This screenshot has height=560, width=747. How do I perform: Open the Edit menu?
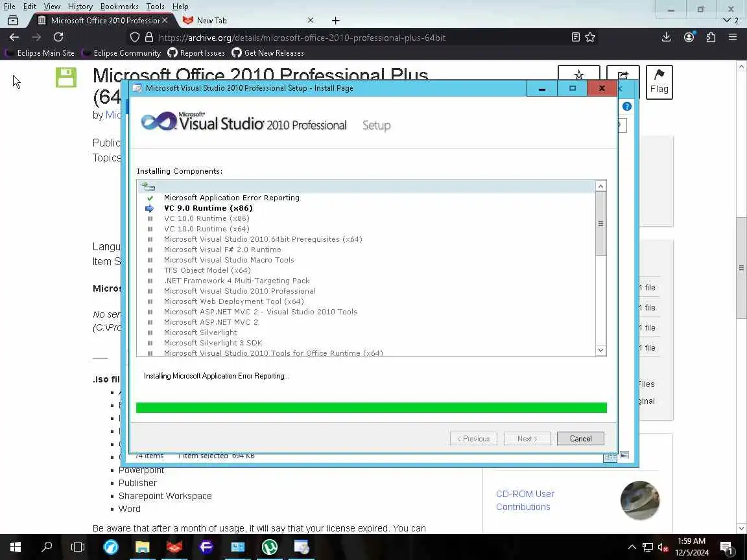[30, 6]
